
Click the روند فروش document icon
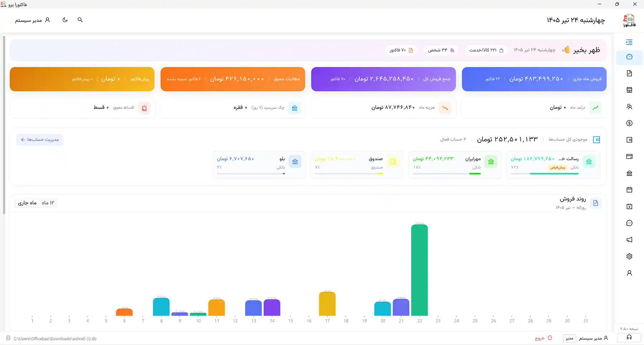[x=596, y=203]
